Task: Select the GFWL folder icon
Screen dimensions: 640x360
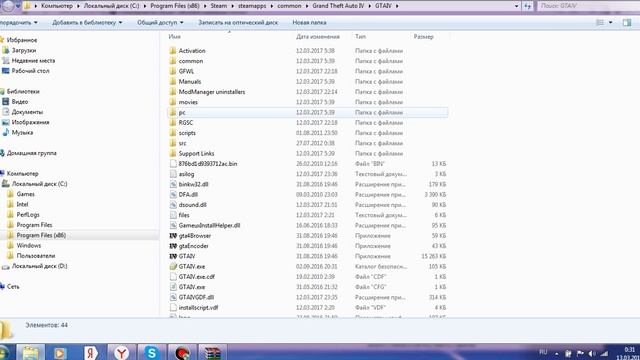Action: click(x=173, y=71)
